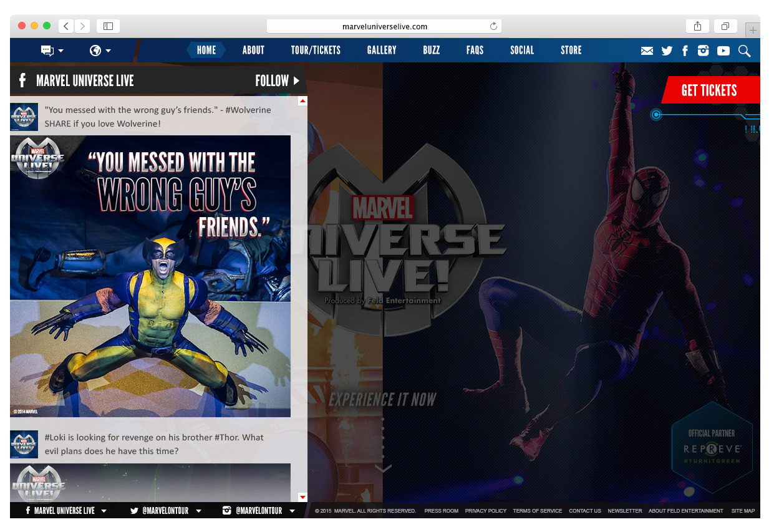Select the ABOUT navigation item
The width and height of the screenshot is (774, 532).
click(x=253, y=51)
